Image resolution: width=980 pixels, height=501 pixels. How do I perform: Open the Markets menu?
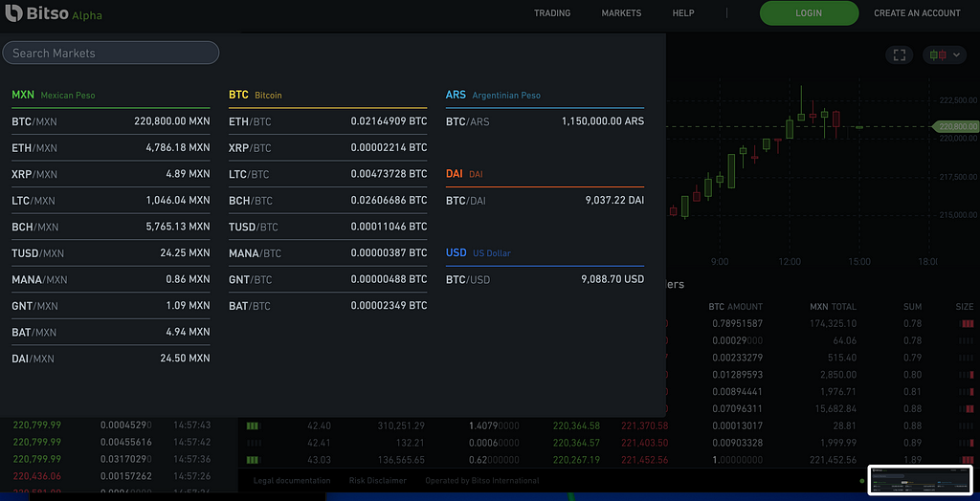click(x=621, y=13)
